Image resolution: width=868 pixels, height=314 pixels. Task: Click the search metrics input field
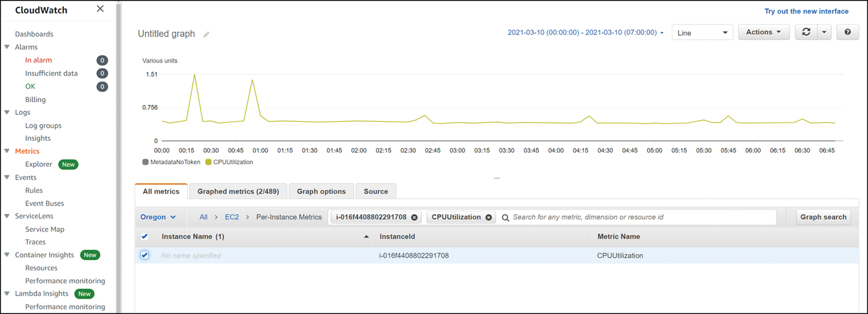coord(637,217)
